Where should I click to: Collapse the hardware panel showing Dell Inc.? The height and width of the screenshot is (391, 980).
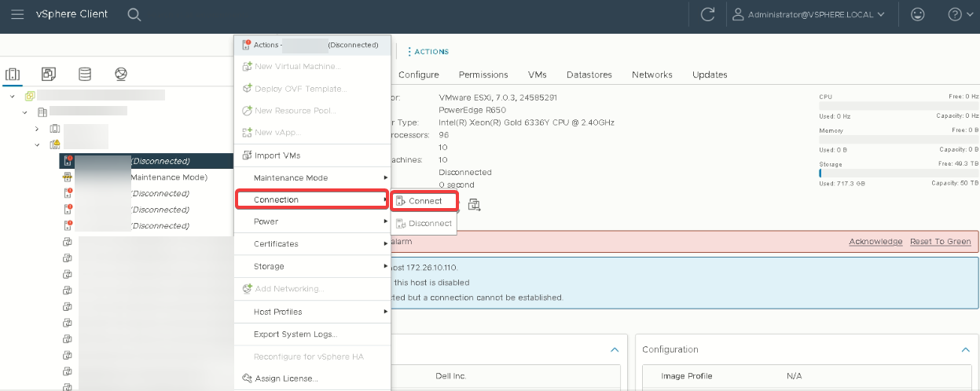pyautogui.click(x=615, y=349)
